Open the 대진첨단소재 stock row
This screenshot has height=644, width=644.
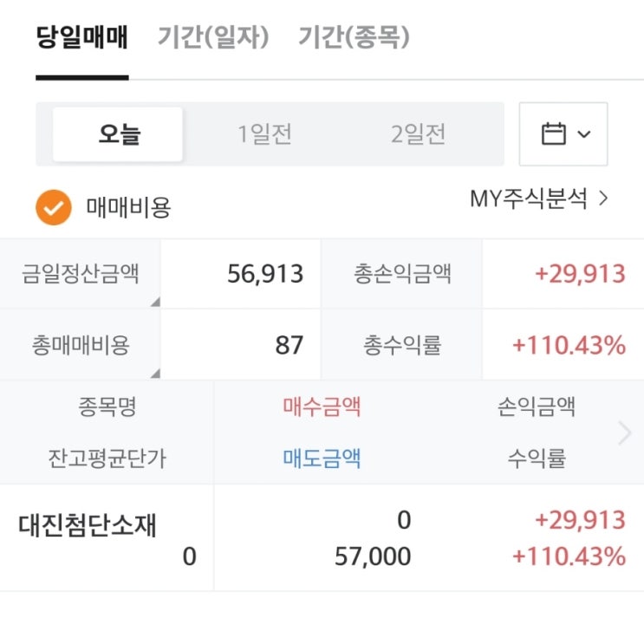(x=88, y=525)
